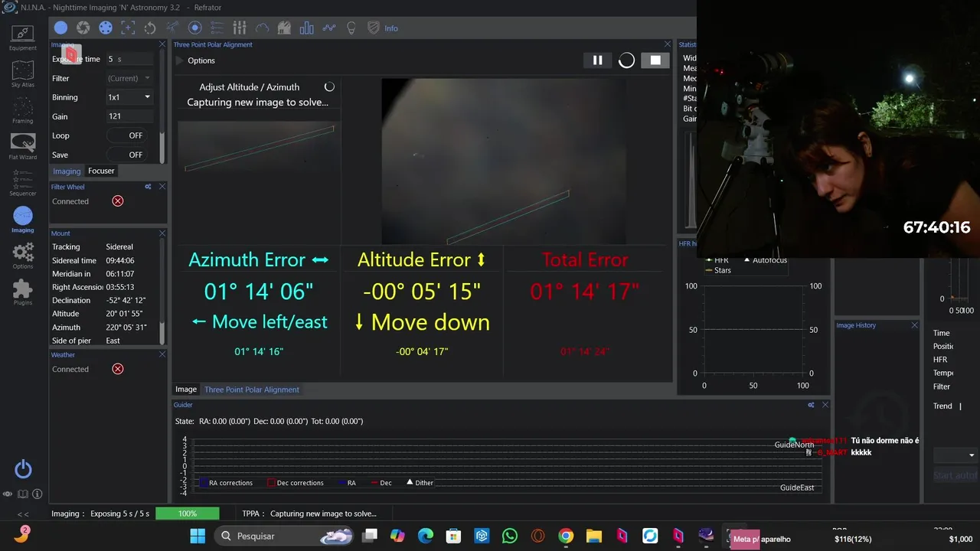Open the Flat Wizard

(22, 146)
